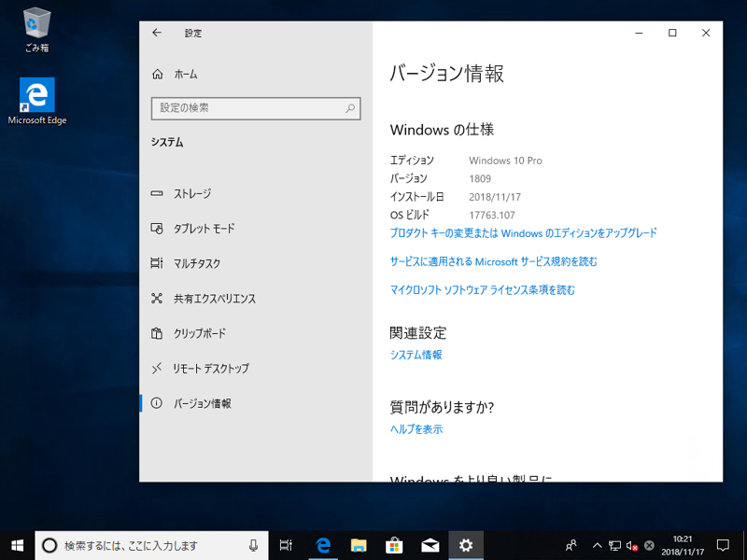This screenshot has height=560, width=747.
Task: Click ヘルプを表示 link
Action: pos(416,429)
